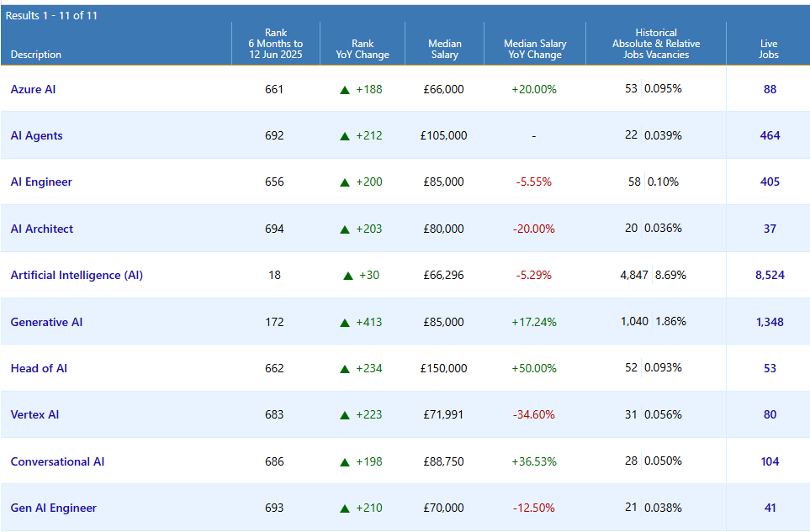810x532 pixels.
Task: Open the Azure AI description link
Action: pyautogui.click(x=33, y=89)
